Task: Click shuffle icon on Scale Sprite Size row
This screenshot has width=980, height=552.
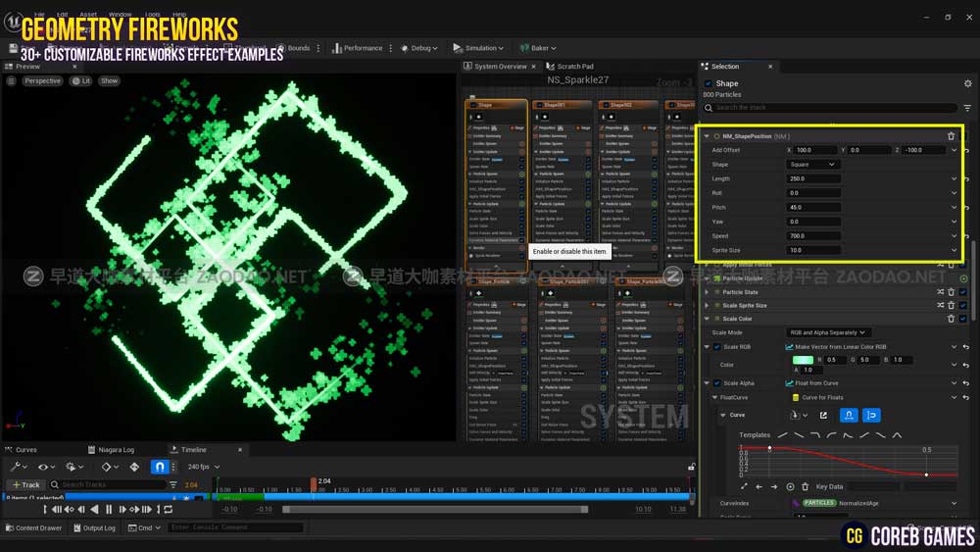Action: coord(941,305)
